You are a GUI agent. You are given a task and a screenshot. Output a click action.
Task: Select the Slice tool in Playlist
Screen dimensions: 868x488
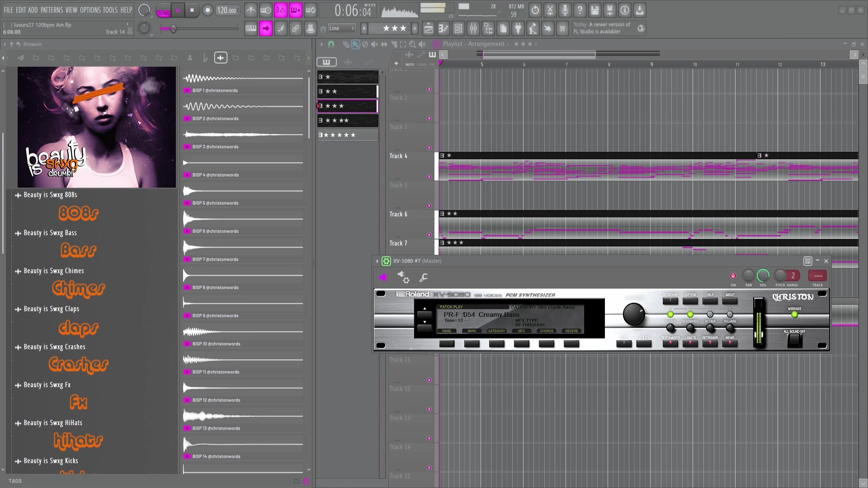click(x=394, y=44)
